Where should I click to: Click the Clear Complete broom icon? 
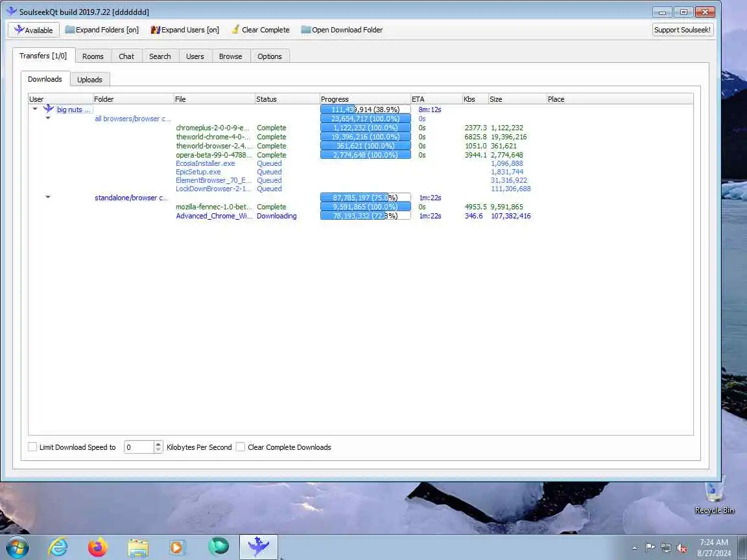pyautogui.click(x=235, y=30)
